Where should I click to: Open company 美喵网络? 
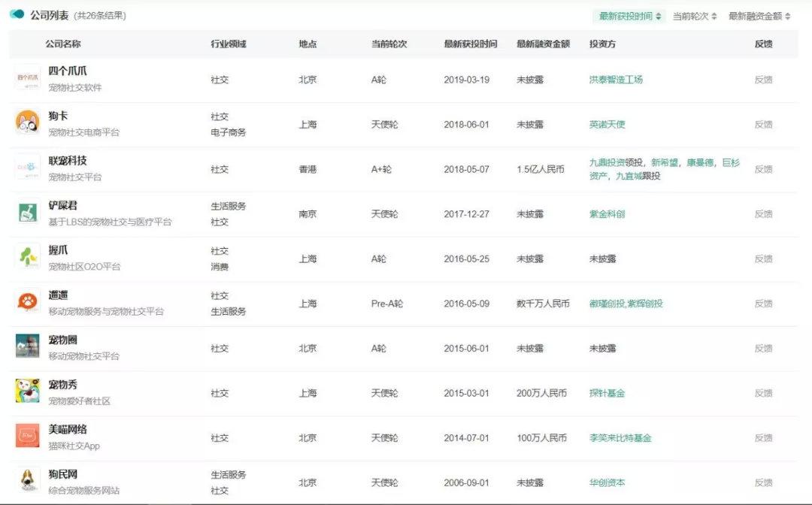[68, 429]
